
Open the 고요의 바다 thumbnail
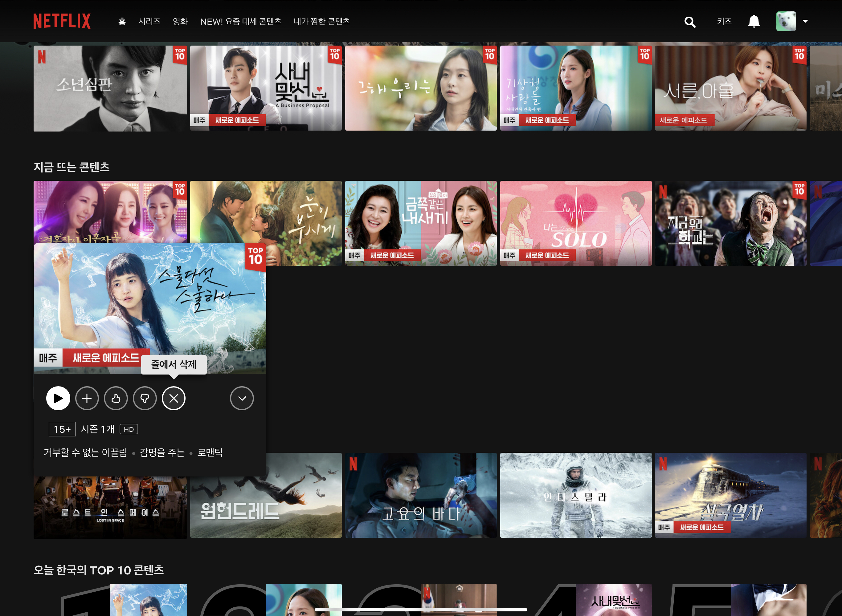(x=420, y=495)
